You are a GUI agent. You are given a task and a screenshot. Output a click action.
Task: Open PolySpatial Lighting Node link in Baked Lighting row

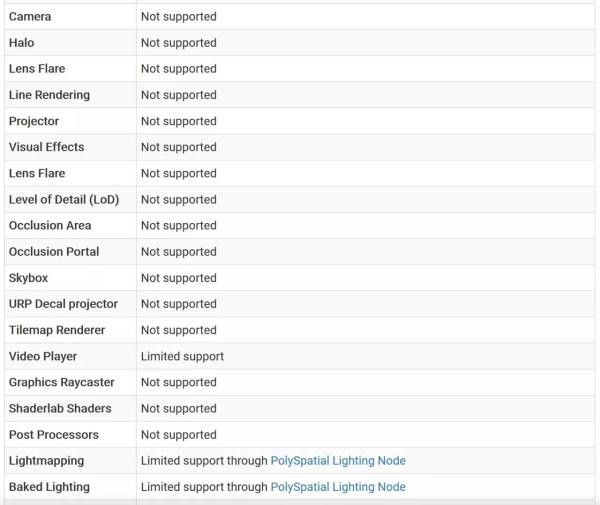pos(338,487)
